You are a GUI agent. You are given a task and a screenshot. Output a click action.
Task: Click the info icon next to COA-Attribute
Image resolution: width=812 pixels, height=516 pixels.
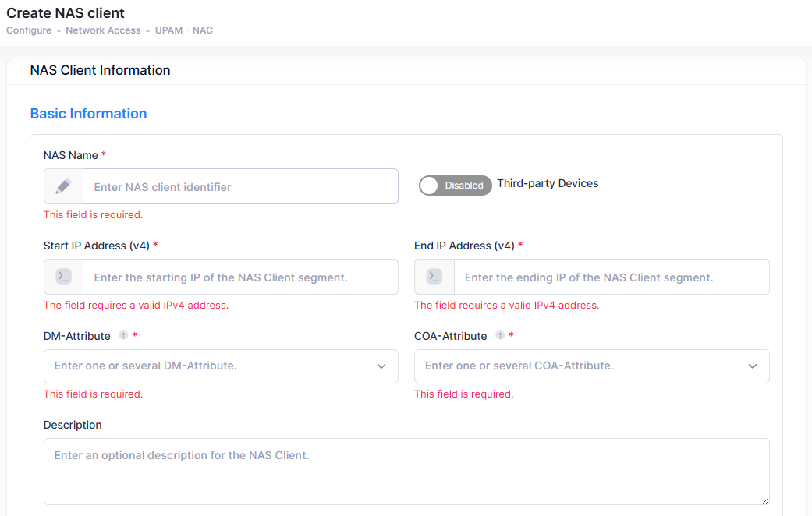coord(500,336)
